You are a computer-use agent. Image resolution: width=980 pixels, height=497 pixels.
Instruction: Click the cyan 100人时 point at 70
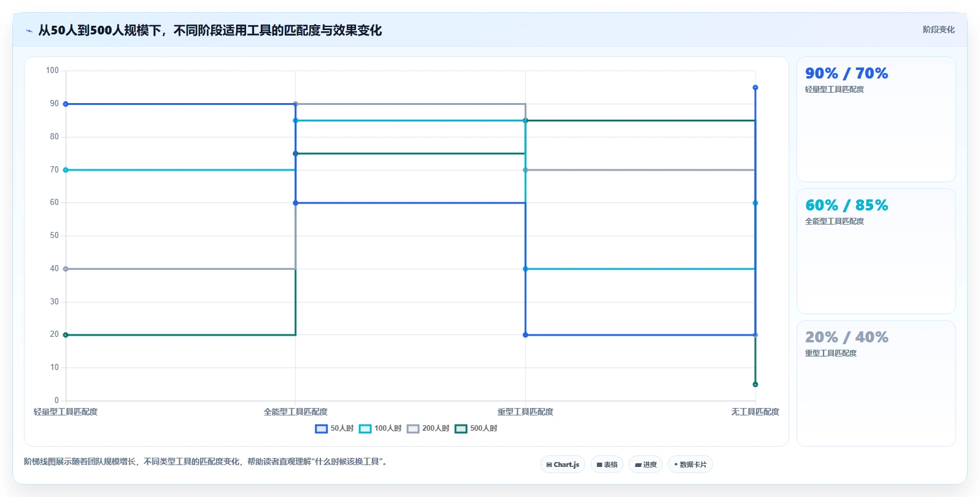click(x=66, y=170)
